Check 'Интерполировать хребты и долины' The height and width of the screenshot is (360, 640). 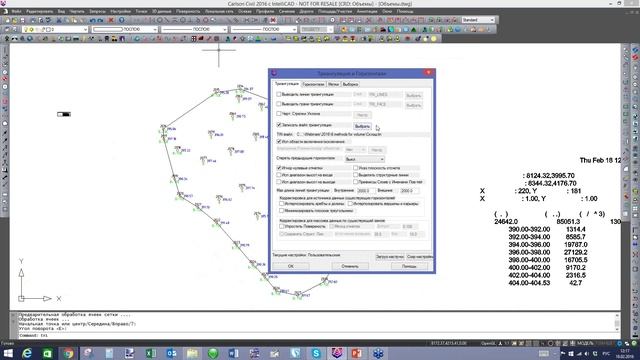click(282, 203)
